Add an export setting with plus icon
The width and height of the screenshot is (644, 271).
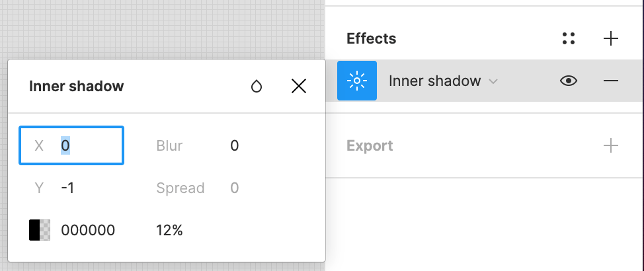[611, 145]
